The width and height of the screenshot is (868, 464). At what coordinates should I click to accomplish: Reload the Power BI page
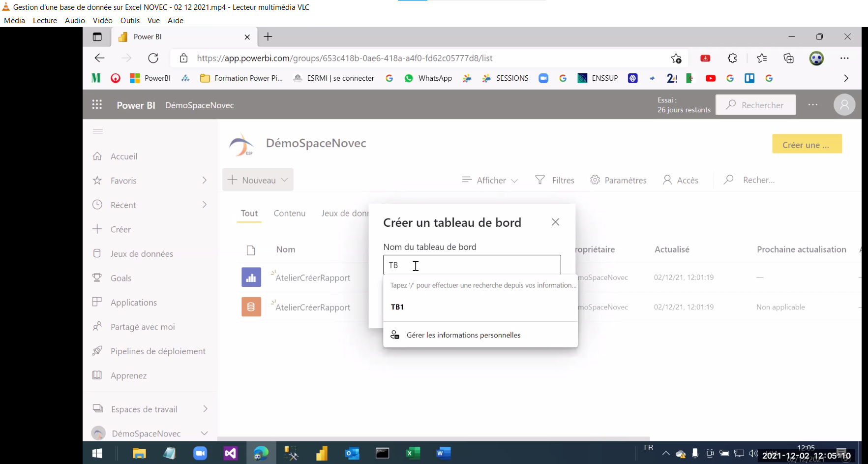153,58
